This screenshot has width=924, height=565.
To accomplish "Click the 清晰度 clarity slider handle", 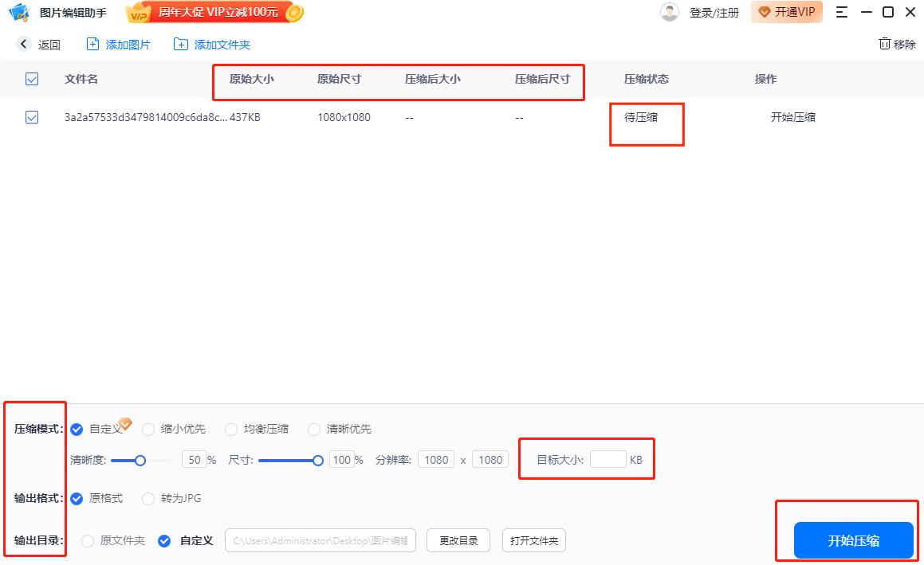I will point(140,460).
